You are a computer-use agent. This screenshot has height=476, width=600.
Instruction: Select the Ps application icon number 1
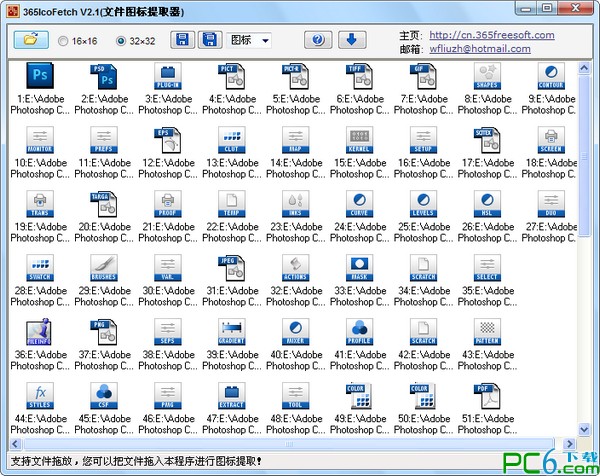pyautogui.click(x=40, y=76)
